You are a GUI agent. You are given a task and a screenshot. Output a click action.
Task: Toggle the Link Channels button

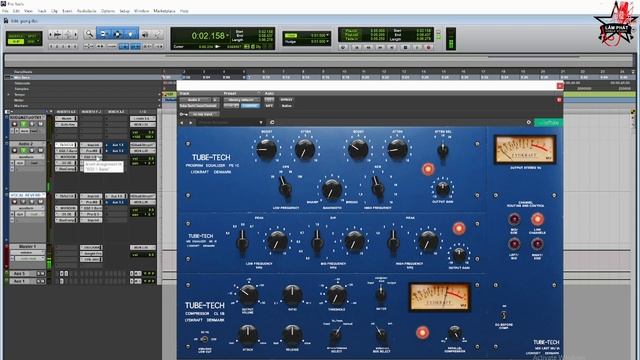point(537,220)
